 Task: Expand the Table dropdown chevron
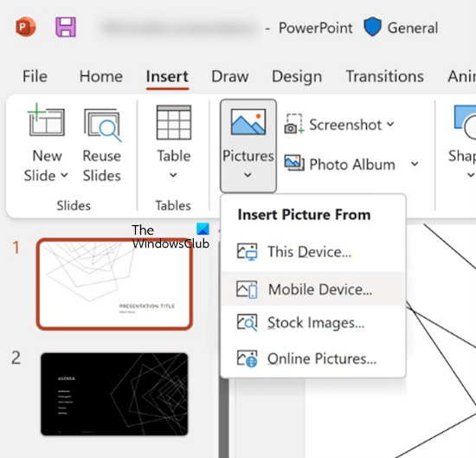pyautogui.click(x=173, y=175)
